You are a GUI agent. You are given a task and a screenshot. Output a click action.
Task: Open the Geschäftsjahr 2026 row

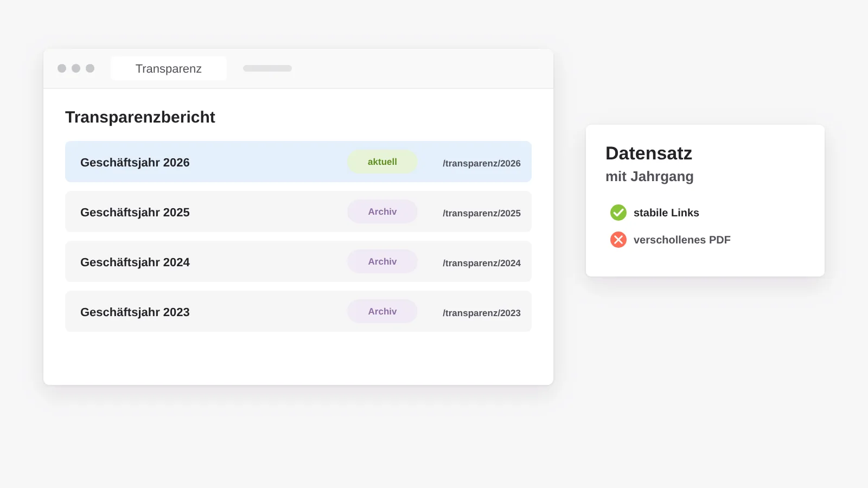[x=298, y=162]
